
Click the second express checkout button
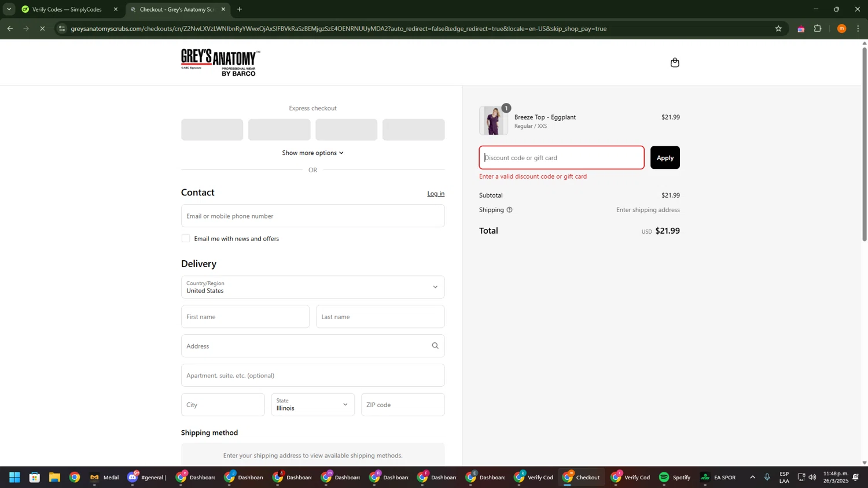pos(279,130)
